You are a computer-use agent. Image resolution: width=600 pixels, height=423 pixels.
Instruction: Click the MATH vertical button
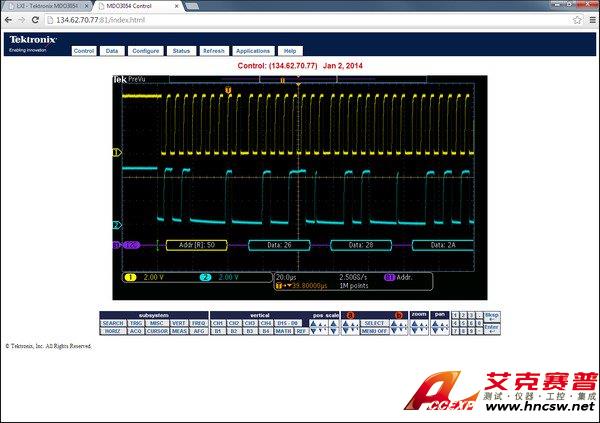284,331
